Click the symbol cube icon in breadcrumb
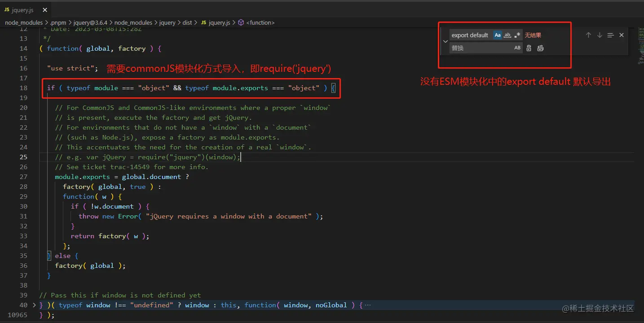This screenshot has width=644, height=323. point(241,22)
